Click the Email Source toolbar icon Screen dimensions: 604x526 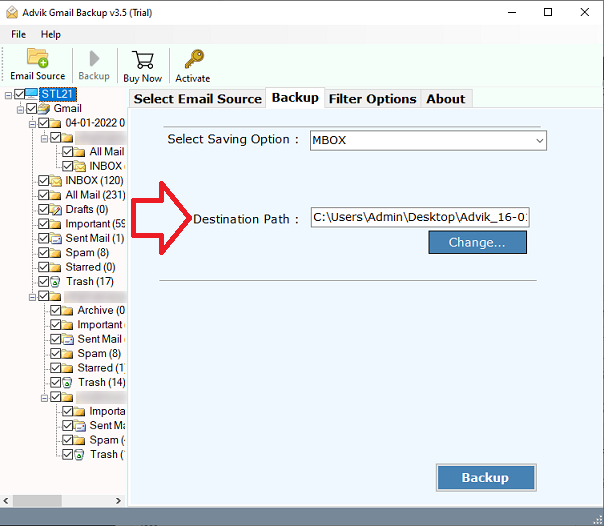click(x=37, y=58)
